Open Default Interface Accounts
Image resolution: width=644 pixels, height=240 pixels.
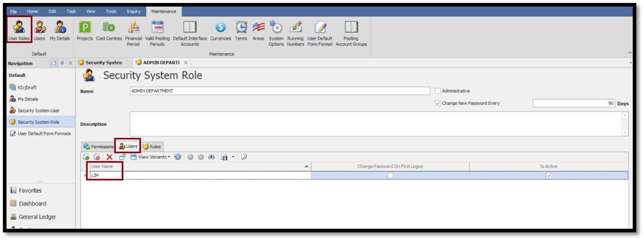[190, 33]
